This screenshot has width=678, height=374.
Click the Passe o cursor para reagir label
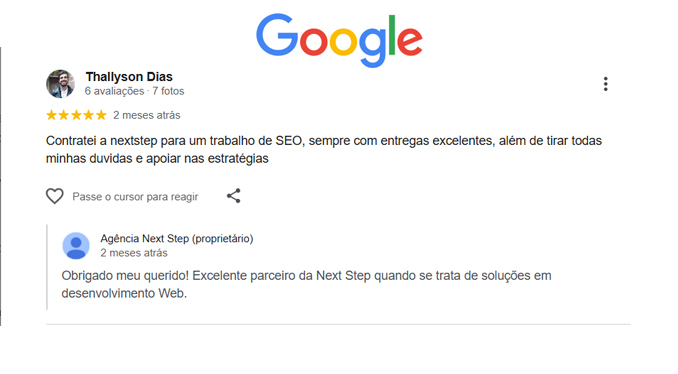(135, 197)
